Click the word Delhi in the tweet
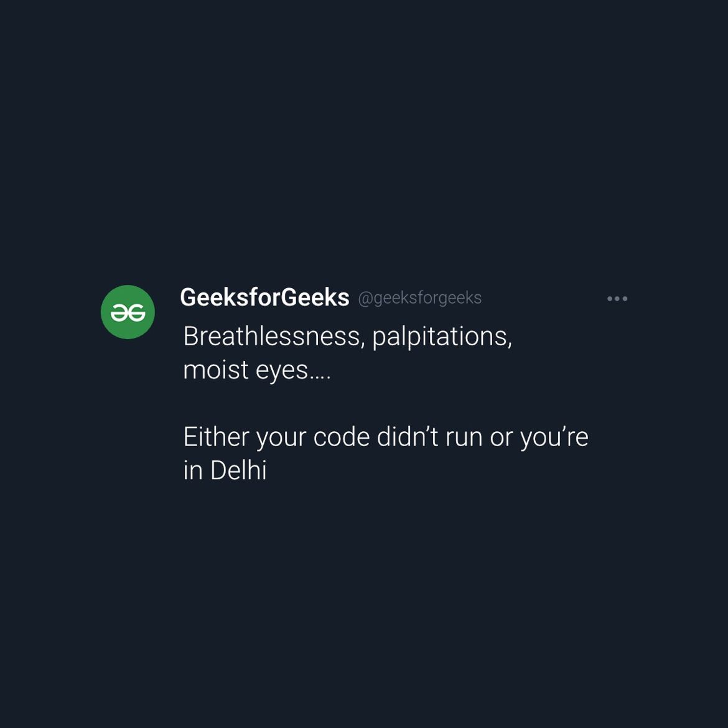 pyautogui.click(x=238, y=470)
